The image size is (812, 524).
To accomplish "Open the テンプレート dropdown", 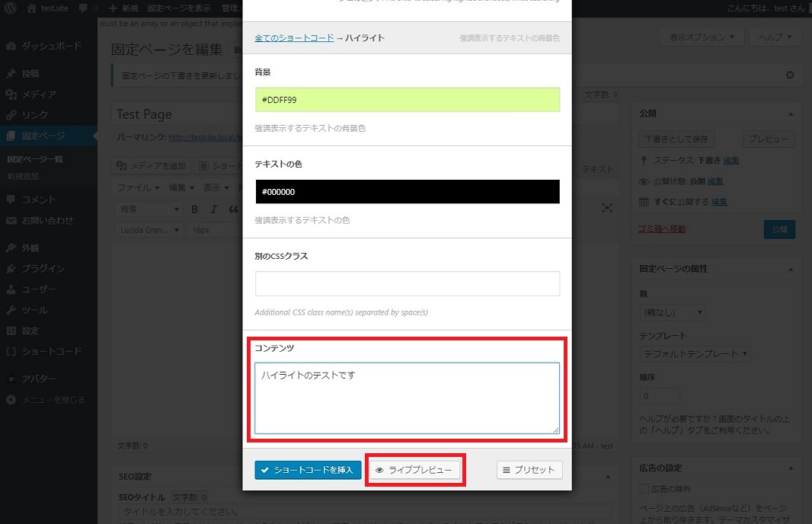I will [x=695, y=354].
